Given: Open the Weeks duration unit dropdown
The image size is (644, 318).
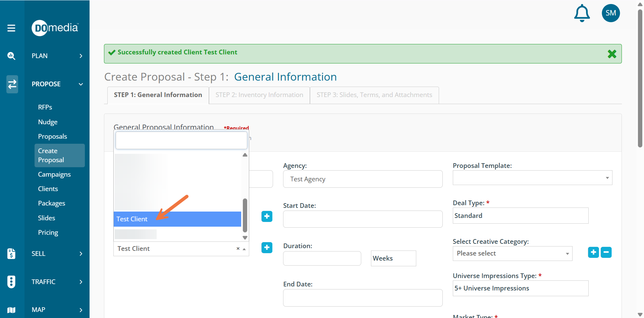Looking at the screenshot, I should pyautogui.click(x=393, y=258).
